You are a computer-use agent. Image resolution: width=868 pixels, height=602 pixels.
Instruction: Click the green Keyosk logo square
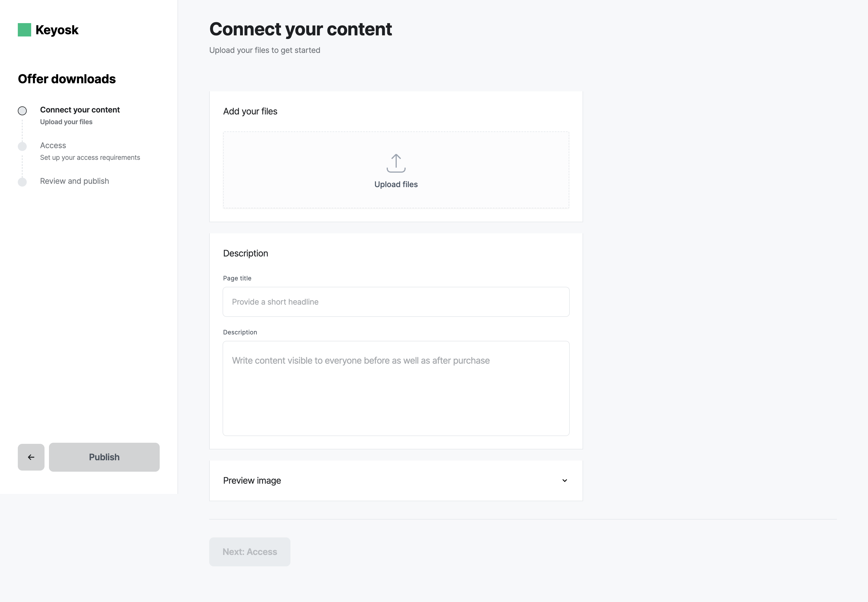[24, 30]
